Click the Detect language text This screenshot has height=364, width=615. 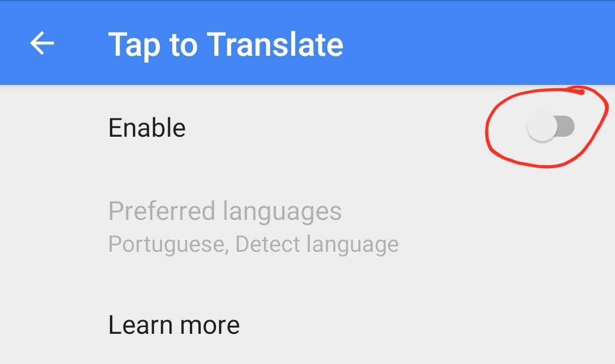point(317,244)
